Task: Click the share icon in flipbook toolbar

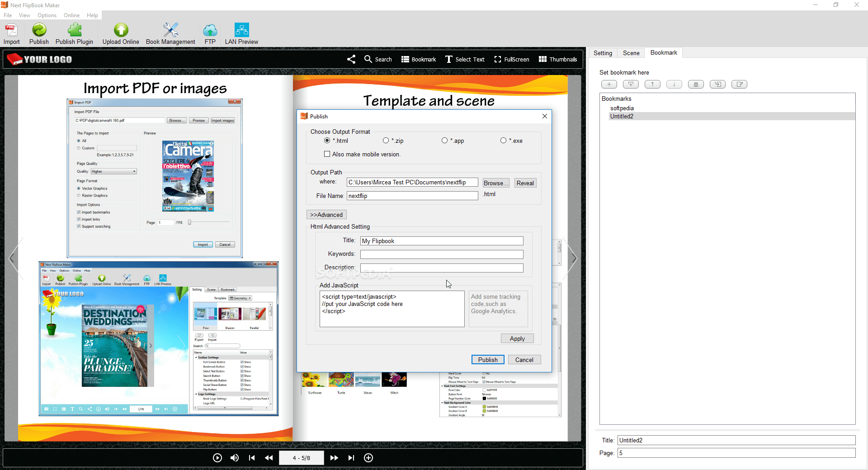Action: pos(351,59)
